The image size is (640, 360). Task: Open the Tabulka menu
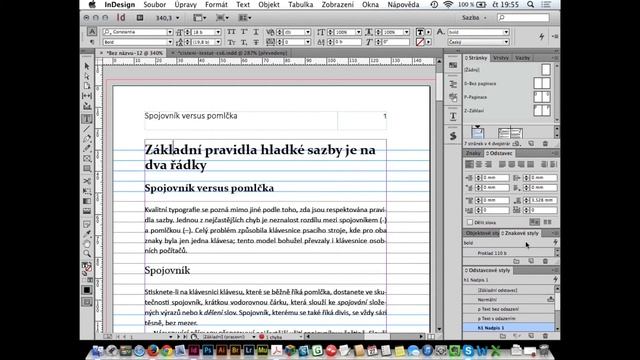pyautogui.click(x=300, y=4)
